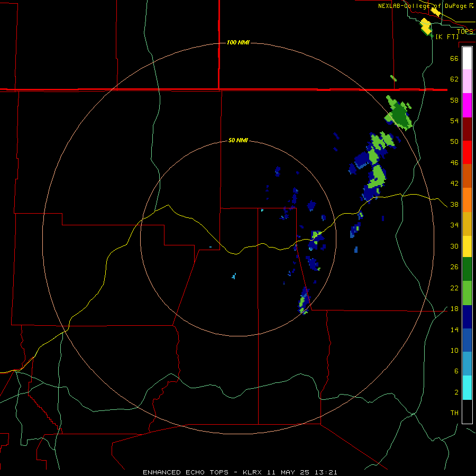This screenshot has width=476, height=476.
Task: Click the [K FT] units label
Action: click(x=447, y=36)
